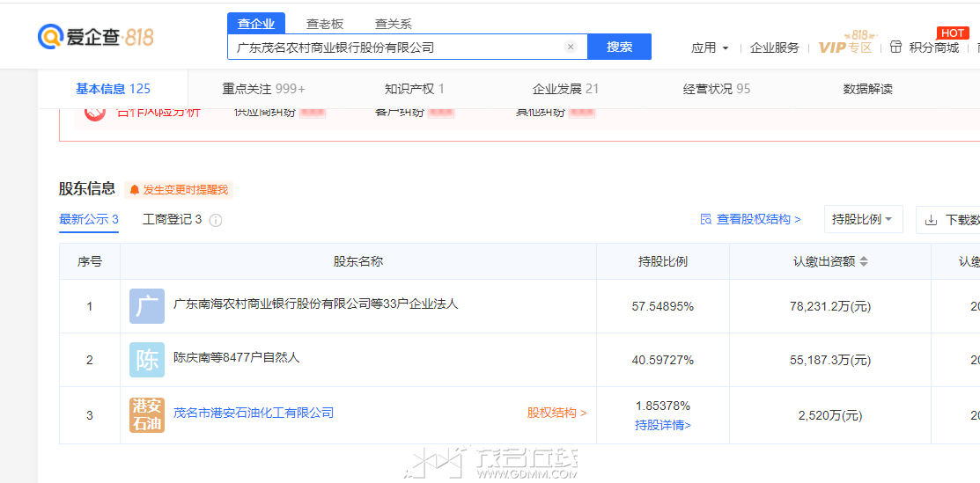Click shareholder name 陈庆南等8477户自然人
Image resolution: width=980 pixels, height=483 pixels.
click(236, 357)
